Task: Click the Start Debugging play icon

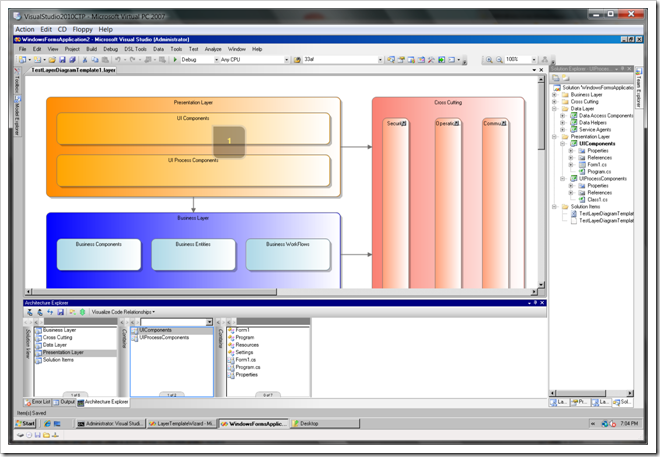Action: tap(174, 60)
